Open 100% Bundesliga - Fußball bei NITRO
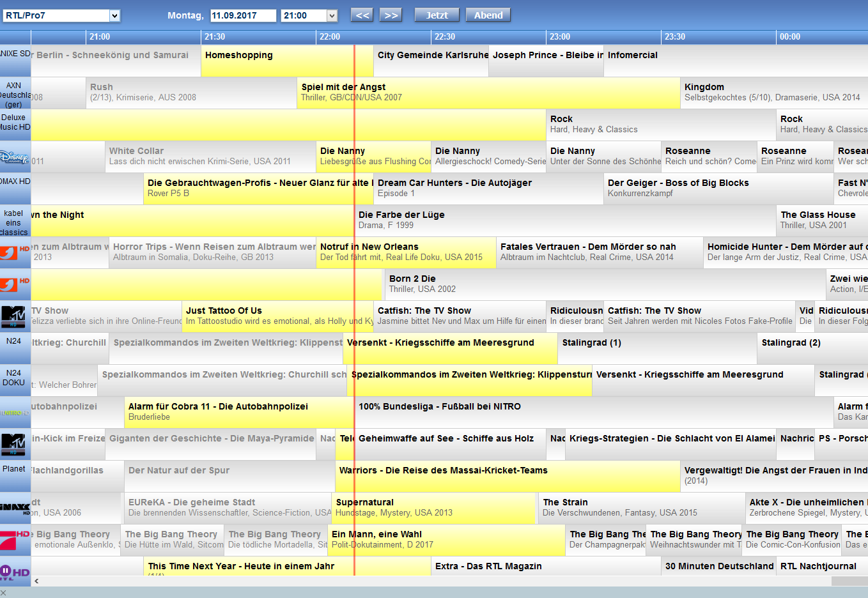Image resolution: width=868 pixels, height=598 pixels. (594, 412)
